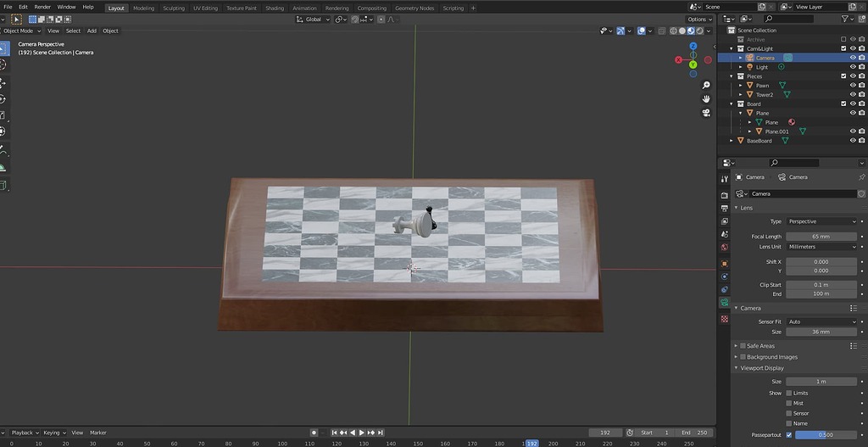Enable the Mist show checkbox
This screenshot has width=868, height=447.
(x=789, y=403)
